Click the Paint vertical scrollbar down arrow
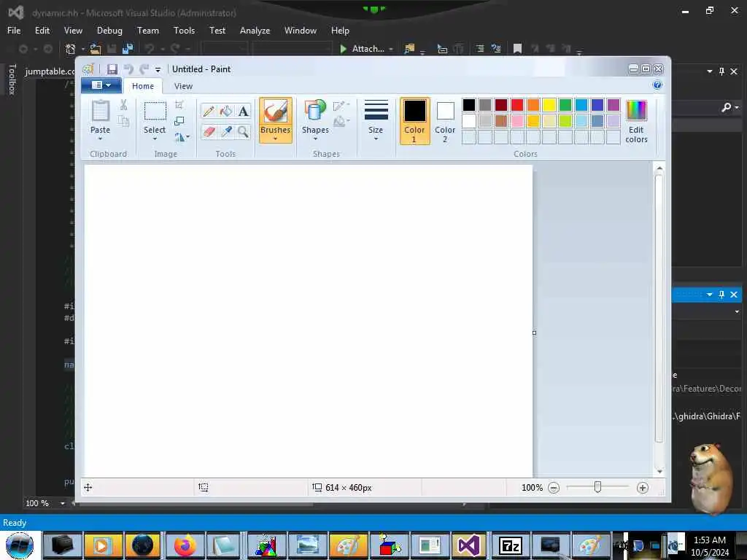The width and height of the screenshot is (747, 560). pos(659,472)
